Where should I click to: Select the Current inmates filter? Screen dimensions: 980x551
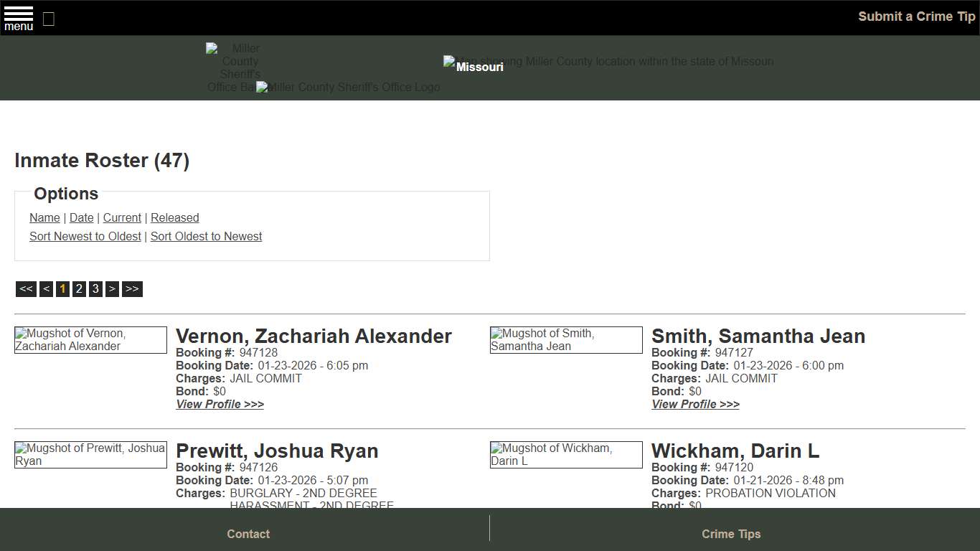[122, 217]
